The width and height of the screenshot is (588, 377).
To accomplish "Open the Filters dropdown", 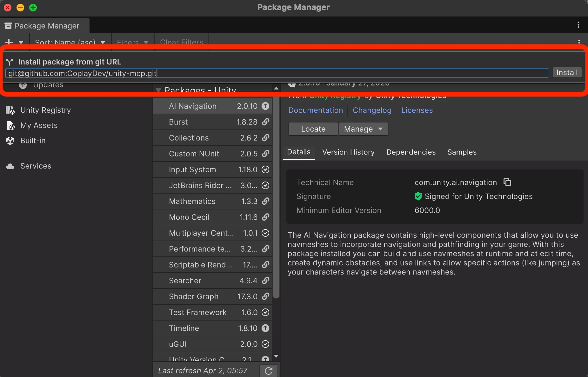I will [x=132, y=42].
